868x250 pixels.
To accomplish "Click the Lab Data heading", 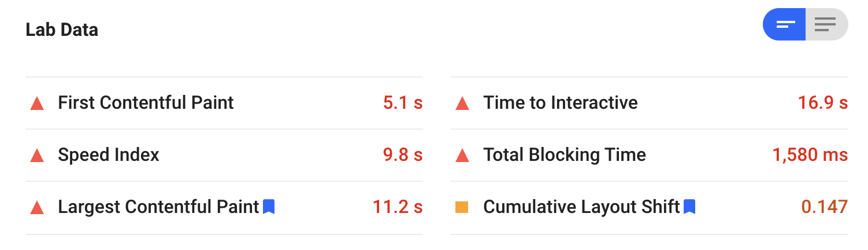I will pos(62,30).
